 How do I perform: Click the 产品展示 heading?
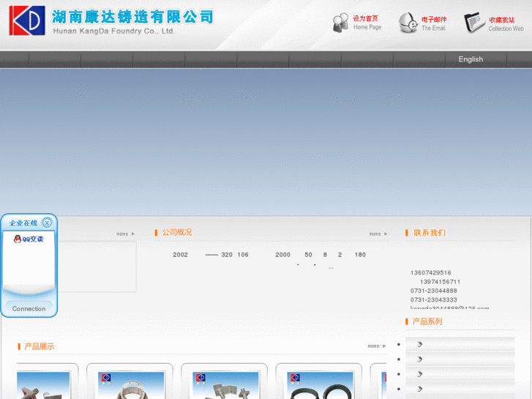tap(40, 346)
